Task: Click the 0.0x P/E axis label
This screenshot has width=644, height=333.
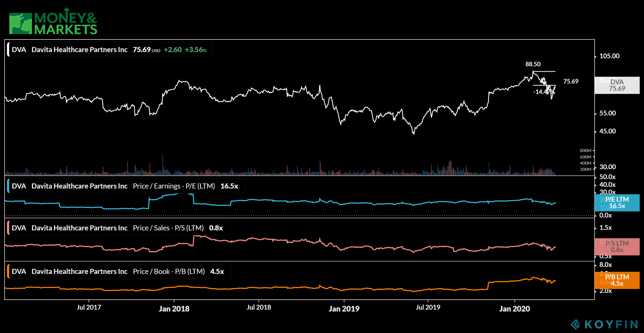Action: [606, 215]
